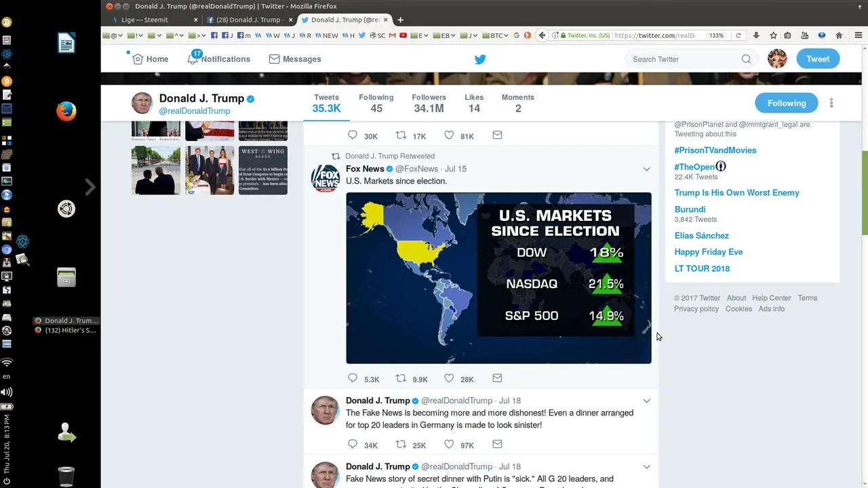Reply to the Fox News markets tweet
868x488 pixels.
353,378
